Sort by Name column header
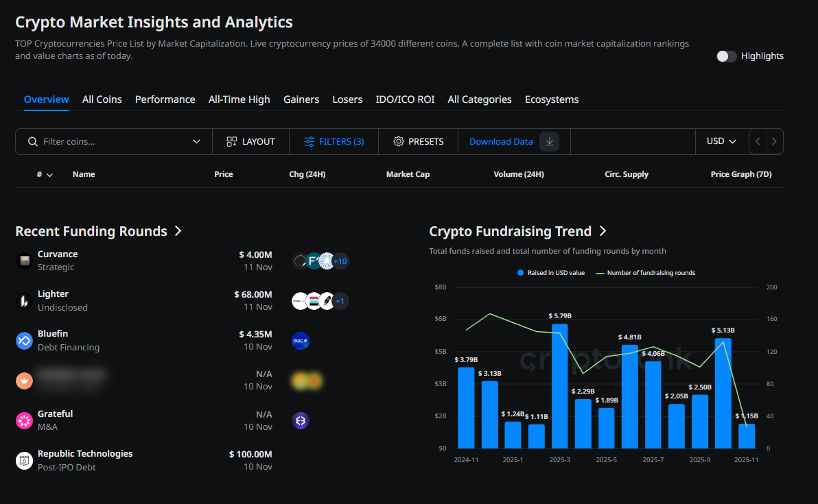The width and height of the screenshot is (818, 504). coord(84,174)
